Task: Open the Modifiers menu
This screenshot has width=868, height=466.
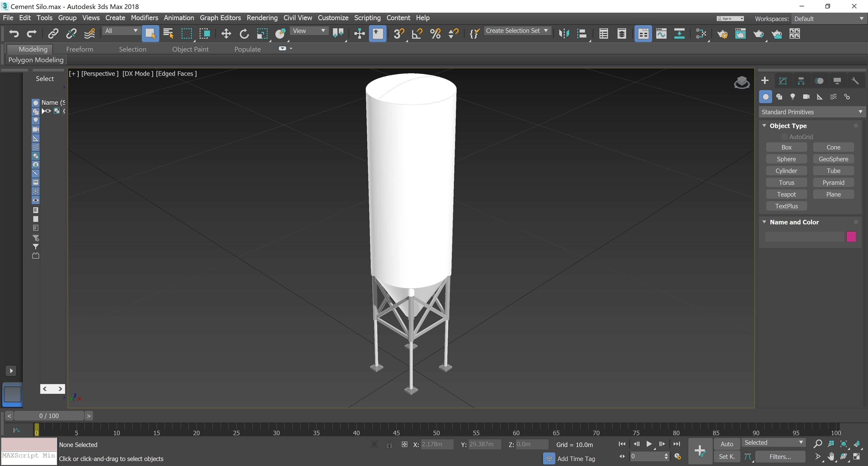Action: point(145,18)
